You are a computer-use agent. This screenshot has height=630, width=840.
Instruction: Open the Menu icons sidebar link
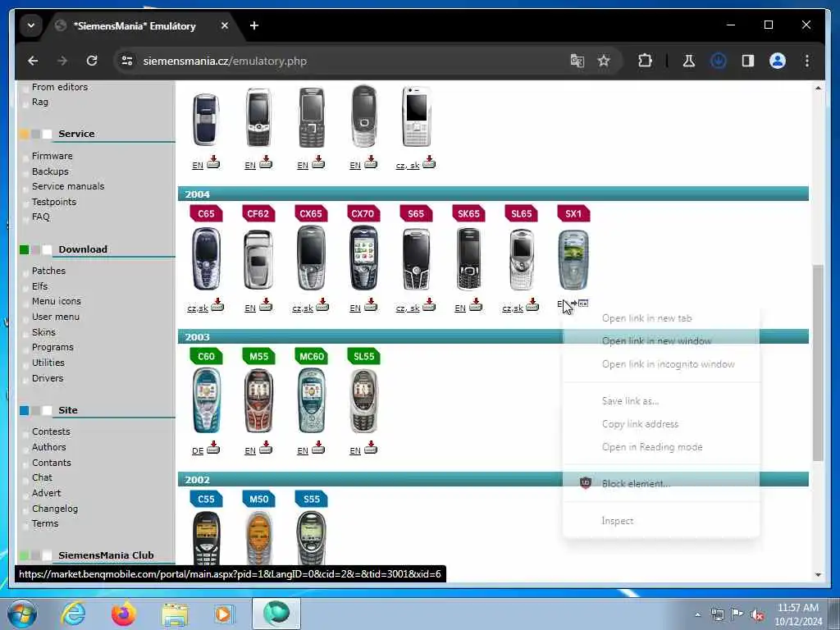click(57, 301)
